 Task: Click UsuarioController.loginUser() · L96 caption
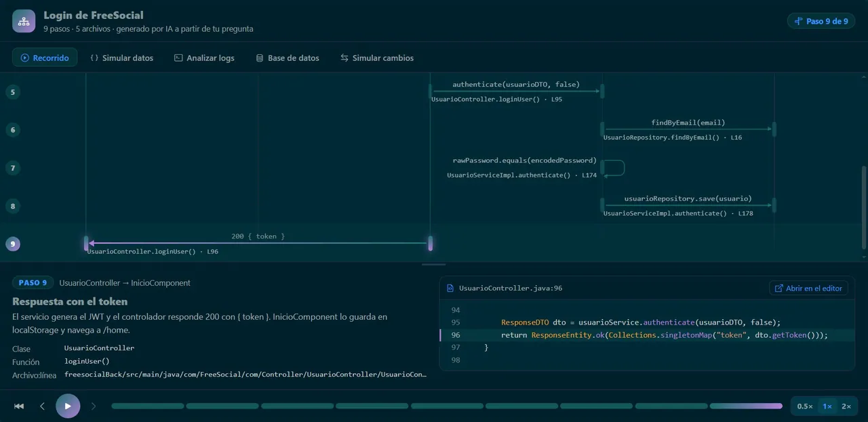click(153, 251)
